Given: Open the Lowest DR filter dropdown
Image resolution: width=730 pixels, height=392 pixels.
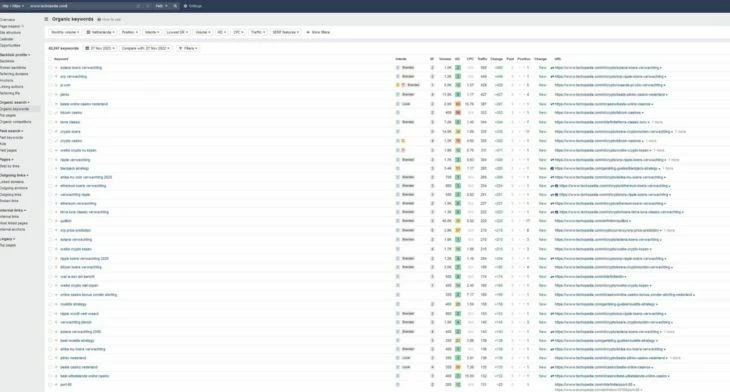Looking at the screenshot, I should [177, 32].
